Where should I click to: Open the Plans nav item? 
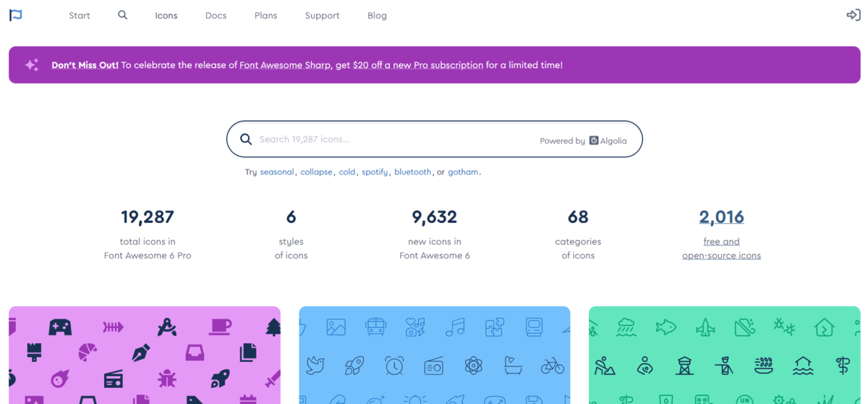265,15
